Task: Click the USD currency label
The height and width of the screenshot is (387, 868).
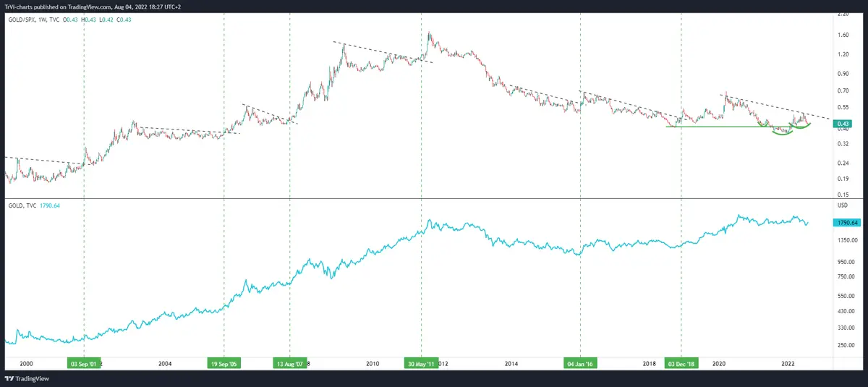Action: pos(843,206)
